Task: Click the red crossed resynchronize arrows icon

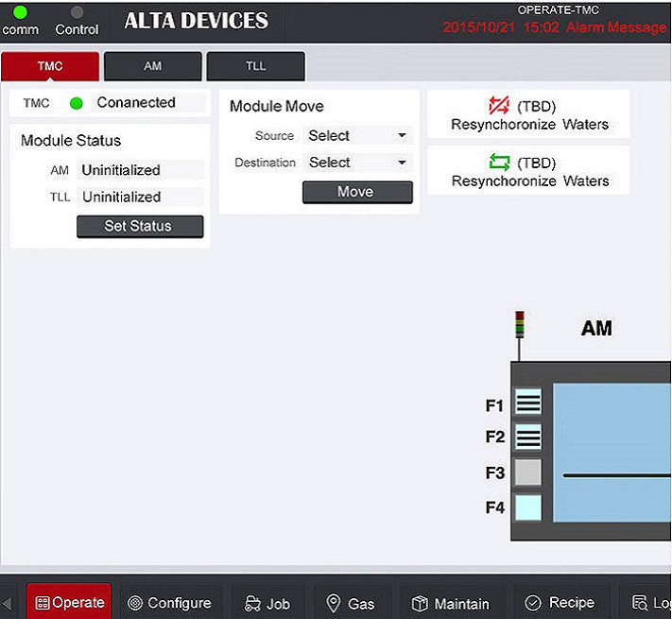Action: [x=499, y=106]
